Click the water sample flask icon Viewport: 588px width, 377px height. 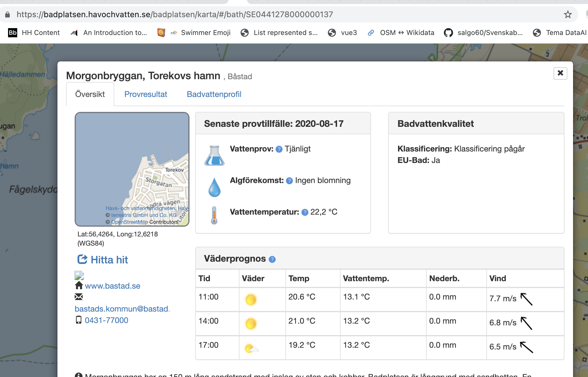(x=214, y=156)
